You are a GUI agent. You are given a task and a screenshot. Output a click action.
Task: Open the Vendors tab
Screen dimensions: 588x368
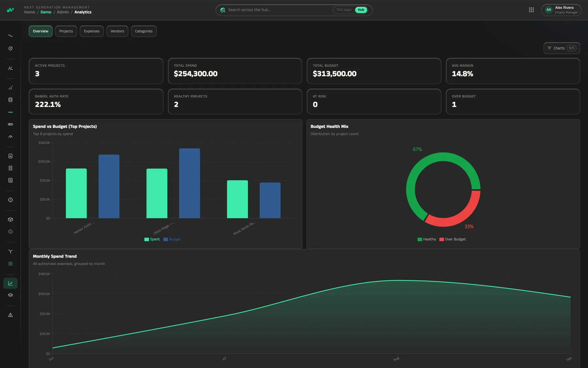tap(117, 31)
